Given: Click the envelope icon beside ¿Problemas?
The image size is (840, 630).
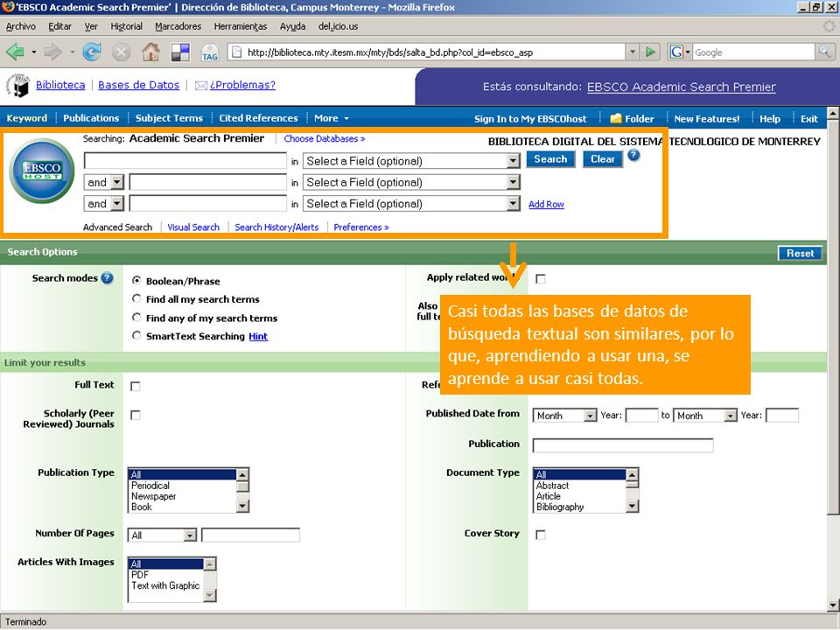Looking at the screenshot, I should coord(201,86).
